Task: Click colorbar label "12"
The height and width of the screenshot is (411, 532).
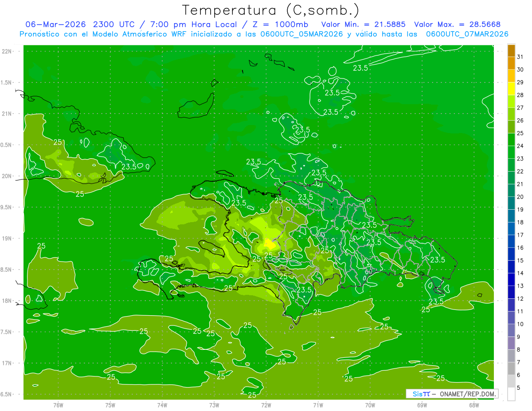Action: tap(520, 298)
